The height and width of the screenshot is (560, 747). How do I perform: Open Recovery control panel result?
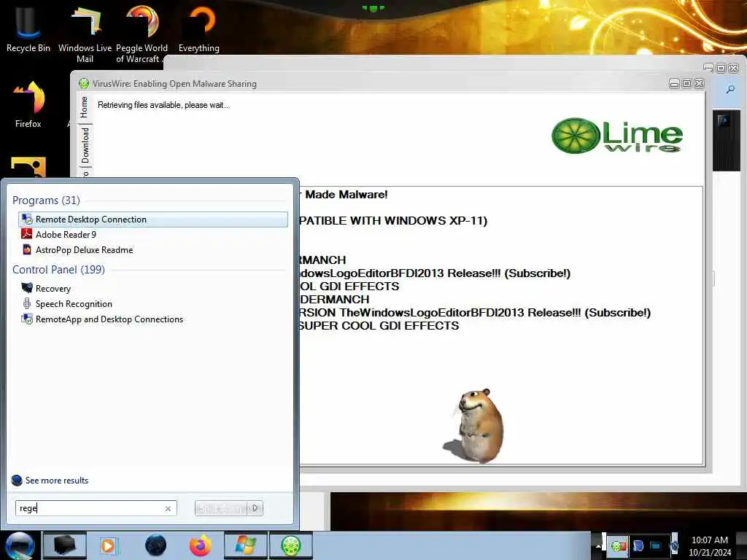153,289
